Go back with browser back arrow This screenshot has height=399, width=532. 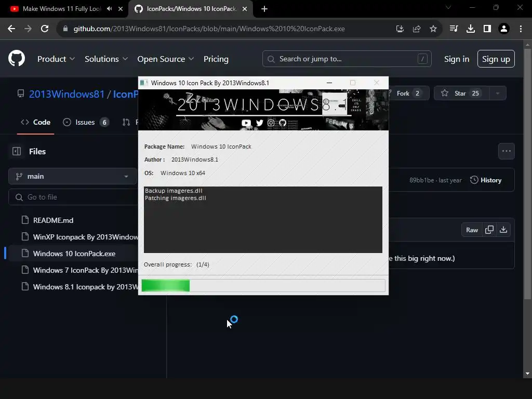pos(11,29)
